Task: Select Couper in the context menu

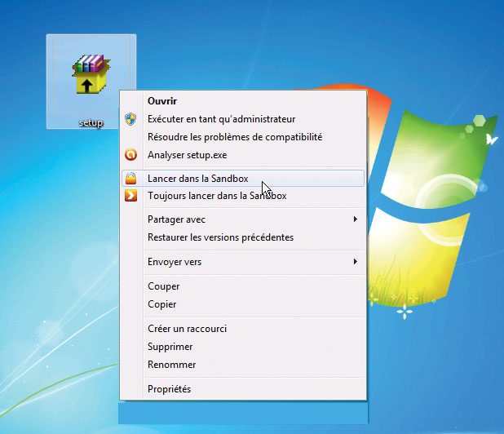Action: pyautogui.click(x=164, y=286)
